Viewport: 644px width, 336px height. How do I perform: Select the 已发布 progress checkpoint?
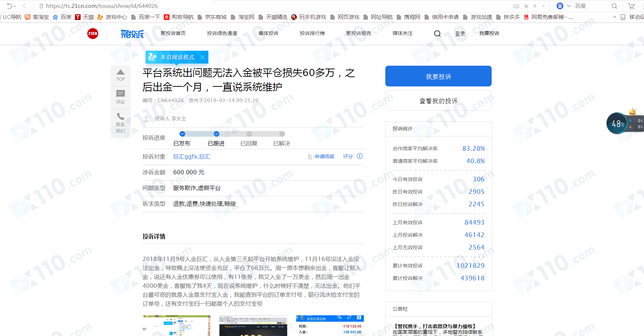pyautogui.click(x=182, y=134)
